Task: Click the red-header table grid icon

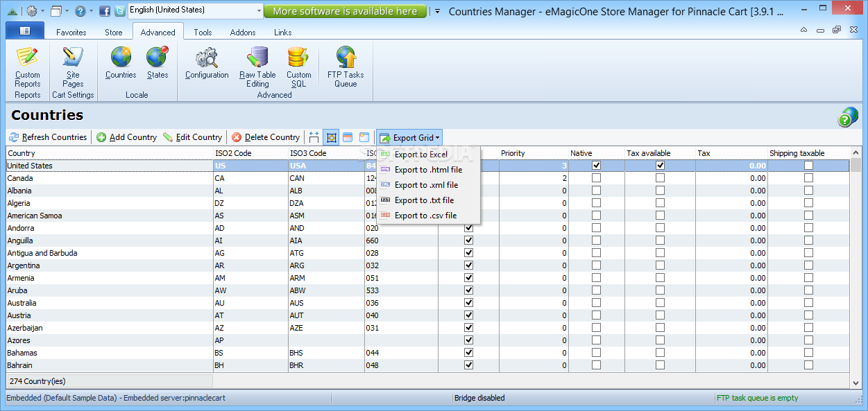Action: [348, 137]
